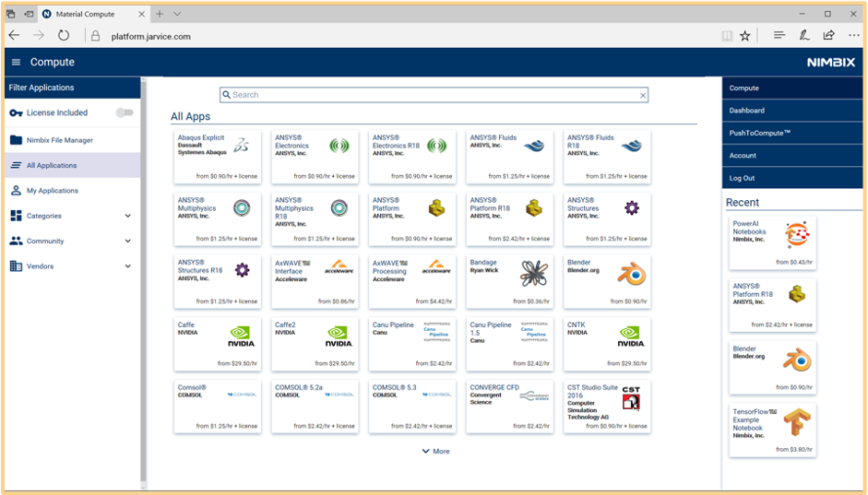Click the ANSYS Electronics app logo
868x495 pixels.
pyautogui.click(x=339, y=146)
